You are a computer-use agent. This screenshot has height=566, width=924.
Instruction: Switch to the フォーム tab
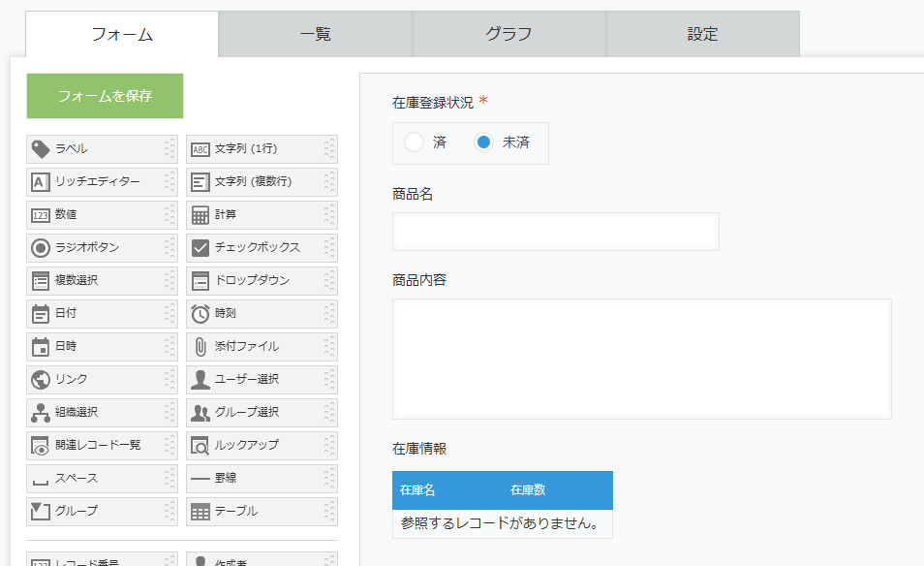pyautogui.click(x=122, y=34)
